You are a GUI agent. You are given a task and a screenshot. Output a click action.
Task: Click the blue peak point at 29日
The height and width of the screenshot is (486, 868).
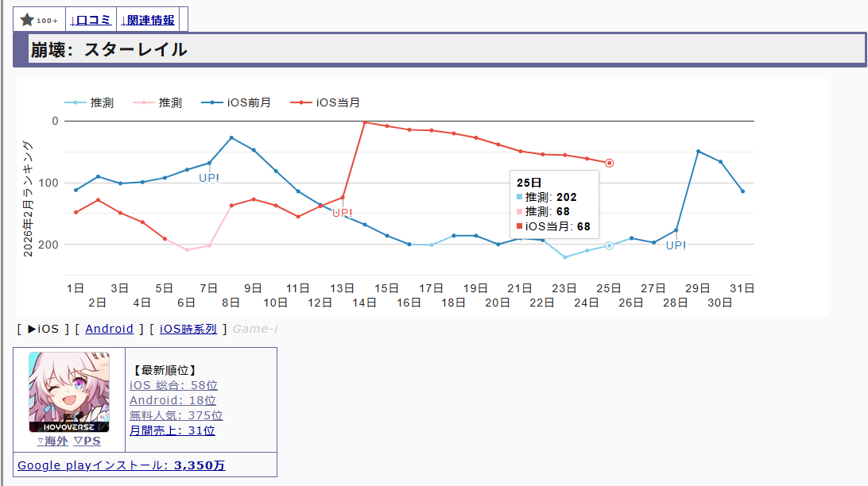(x=698, y=152)
